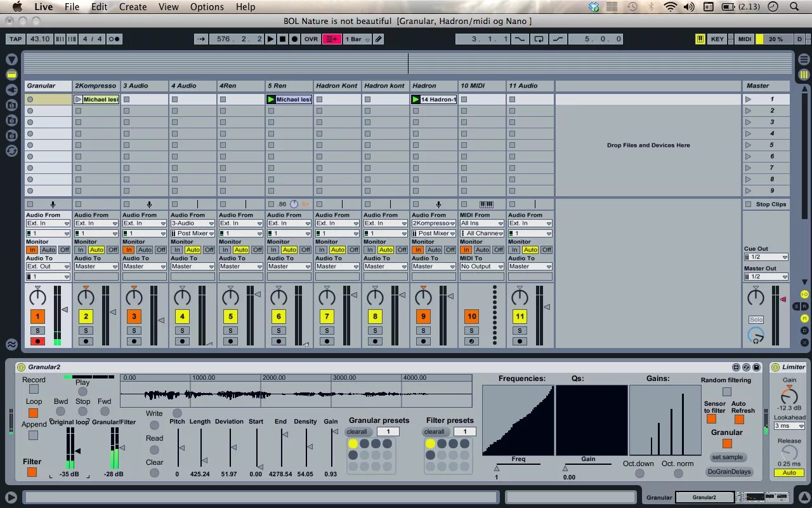Enter KEY mapping mode
812x508 pixels.
click(x=717, y=39)
